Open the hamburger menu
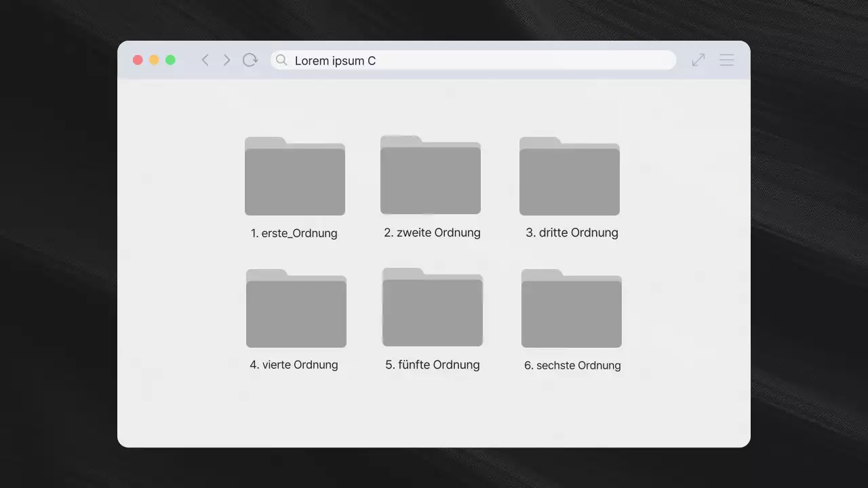 point(726,60)
